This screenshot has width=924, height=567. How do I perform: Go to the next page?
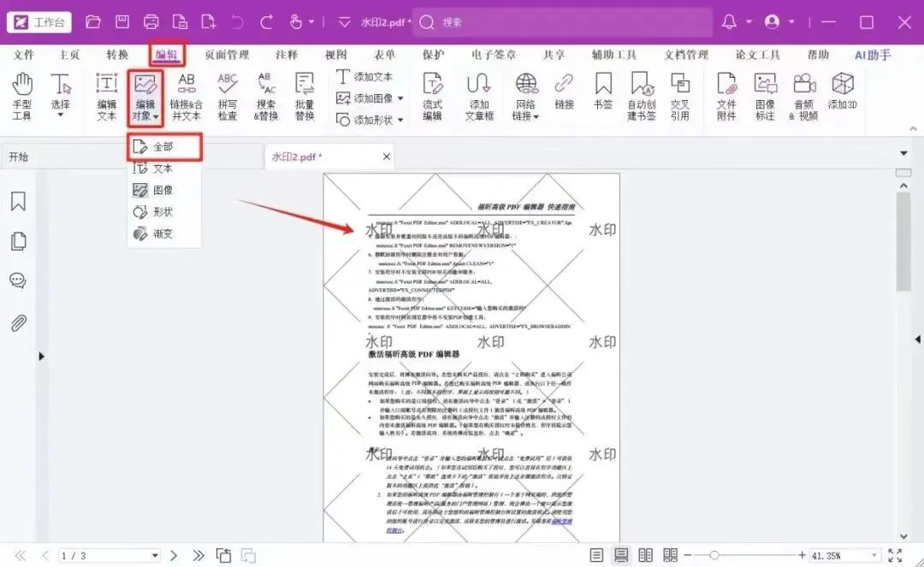(x=174, y=555)
